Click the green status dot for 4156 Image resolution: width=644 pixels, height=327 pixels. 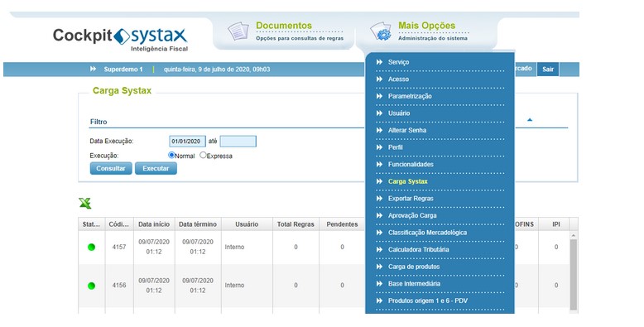coord(92,286)
